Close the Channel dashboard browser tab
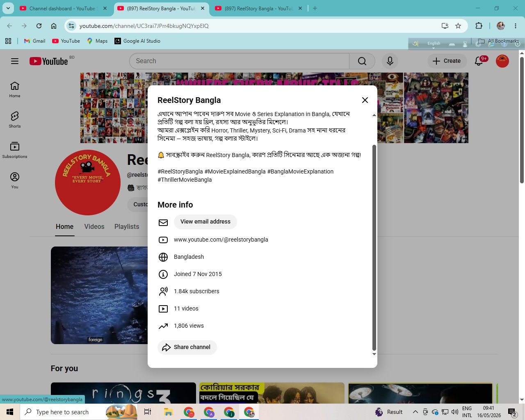 click(x=105, y=8)
